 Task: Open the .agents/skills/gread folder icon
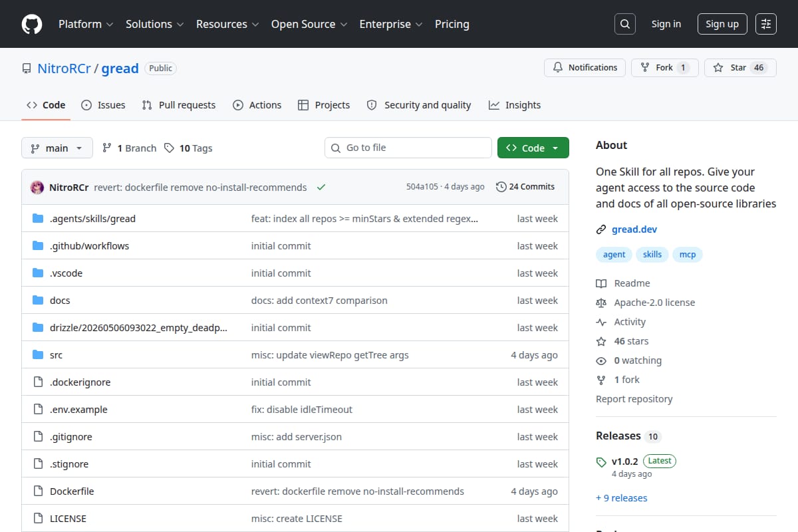(38, 219)
